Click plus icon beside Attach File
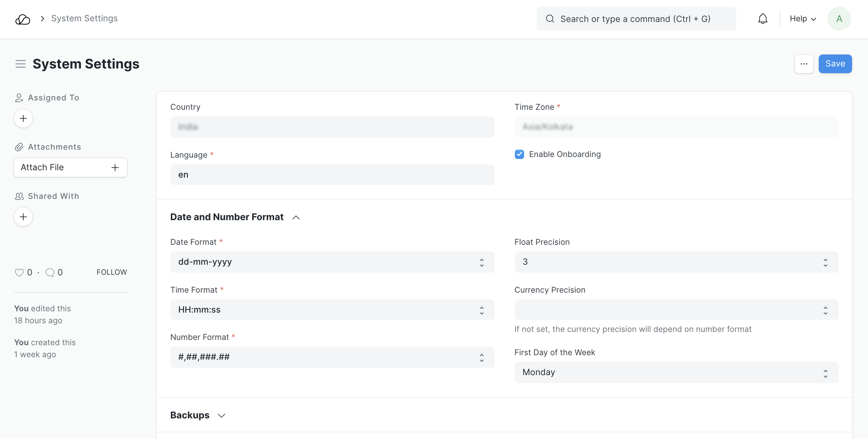868x439 pixels. (x=115, y=167)
